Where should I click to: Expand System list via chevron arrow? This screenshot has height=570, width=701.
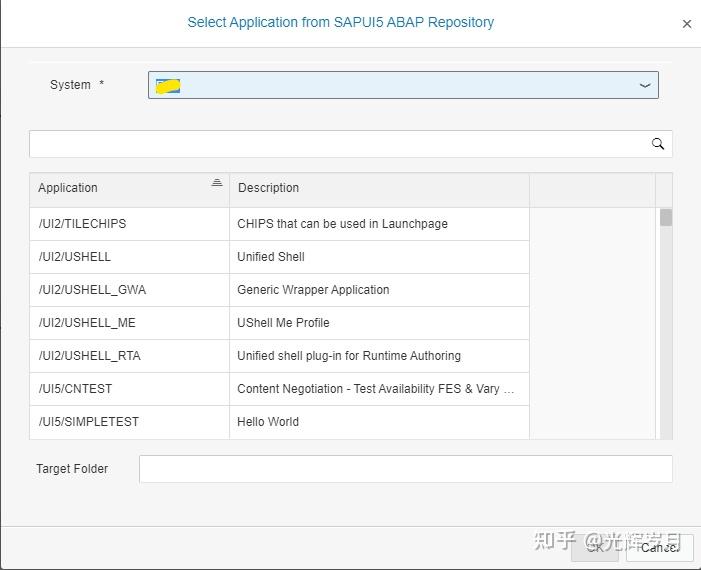(645, 86)
